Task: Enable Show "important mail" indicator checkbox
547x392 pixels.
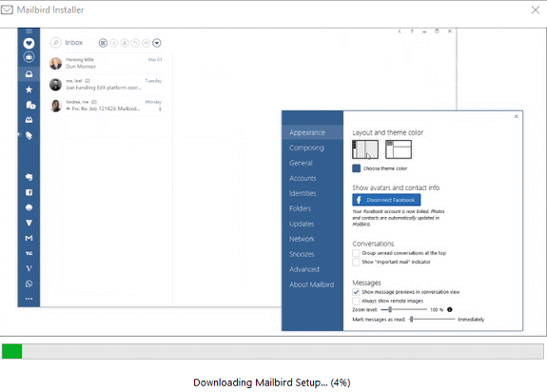Action: point(356,262)
